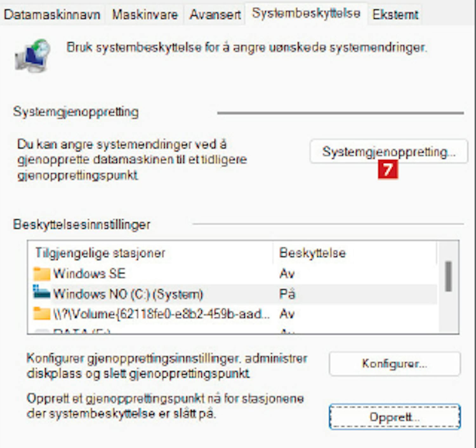Click the På protection status for Windows NO
476x448 pixels.
(287, 294)
